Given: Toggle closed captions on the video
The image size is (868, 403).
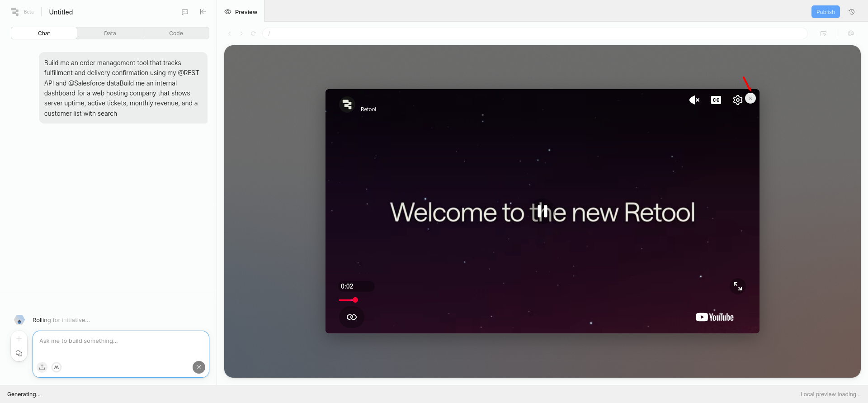Looking at the screenshot, I should pyautogui.click(x=716, y=100).
